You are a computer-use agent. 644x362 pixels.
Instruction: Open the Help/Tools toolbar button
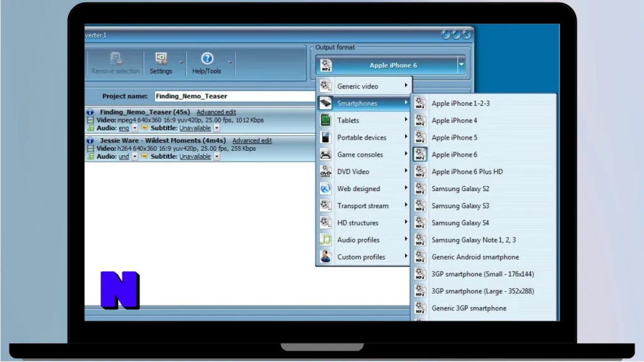206,63
